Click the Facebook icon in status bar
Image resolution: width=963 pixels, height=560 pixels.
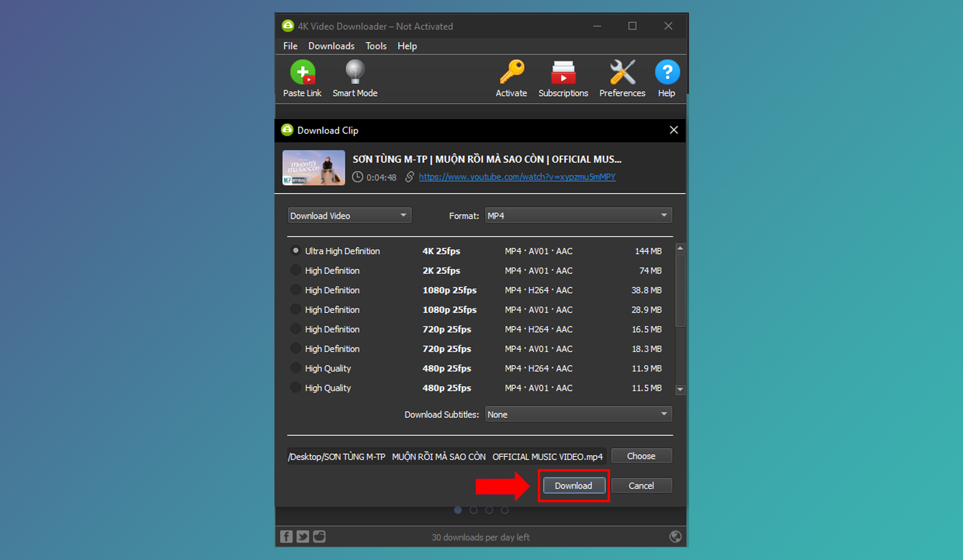[286, 536]
